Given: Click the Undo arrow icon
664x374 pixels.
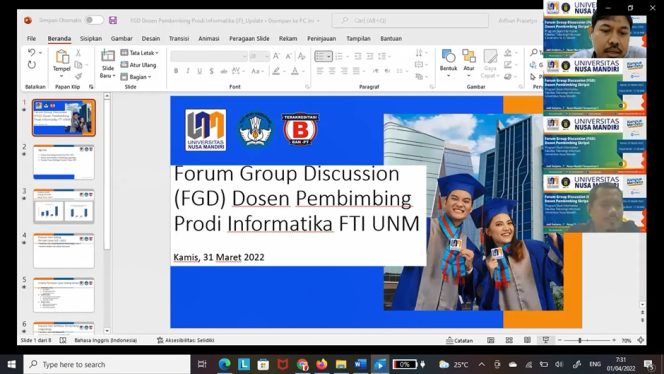Looking at the screenshot, I should point(31,53).
